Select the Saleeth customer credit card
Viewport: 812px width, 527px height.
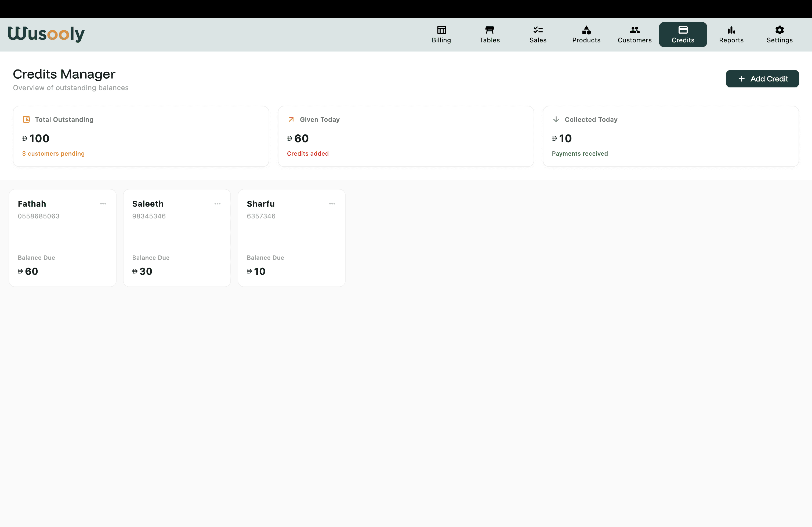pos(177,239)
